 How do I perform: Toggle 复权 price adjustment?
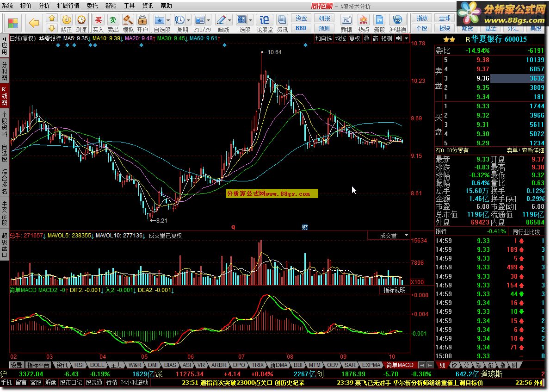coord(355,38)
